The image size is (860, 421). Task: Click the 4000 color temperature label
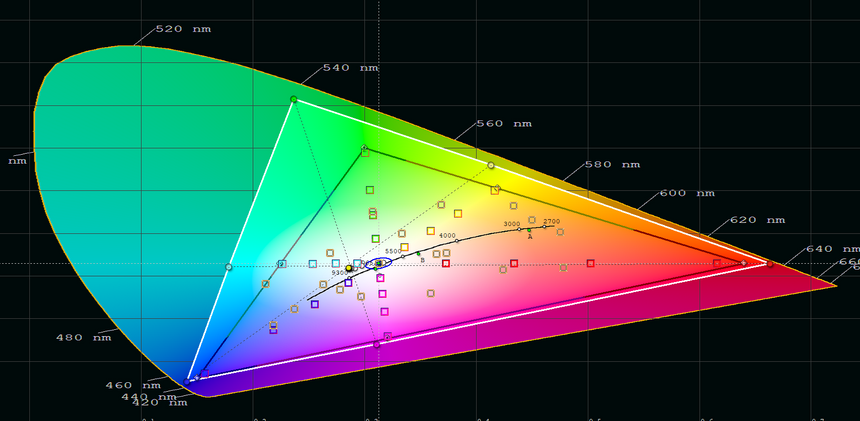[448, 236]
